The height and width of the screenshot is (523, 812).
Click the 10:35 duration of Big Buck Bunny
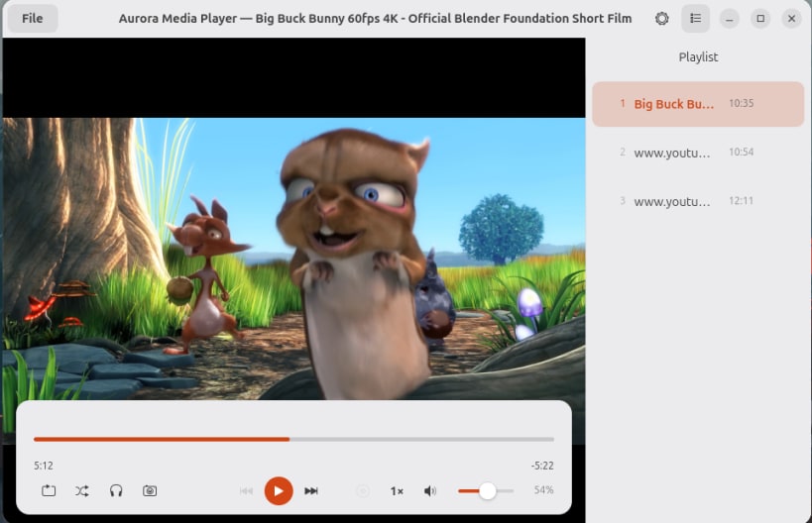[741, 103]
